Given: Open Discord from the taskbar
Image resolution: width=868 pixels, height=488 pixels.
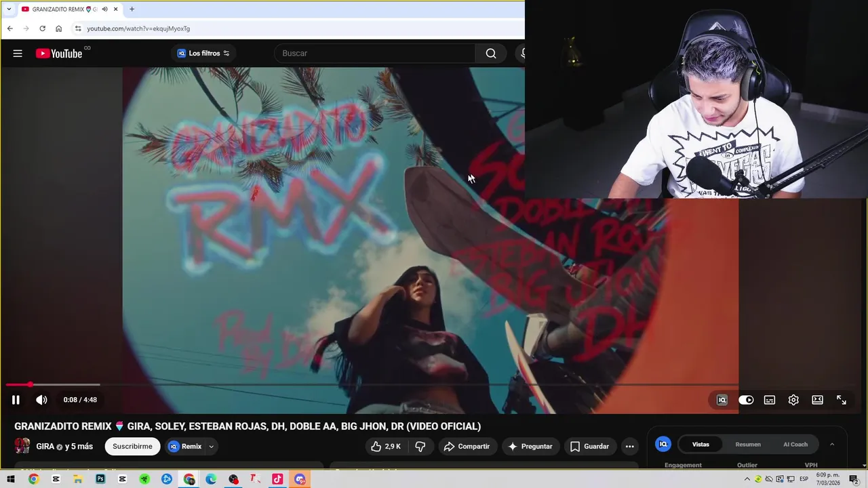Looking at the screenshot, I should tap(300, 479).
